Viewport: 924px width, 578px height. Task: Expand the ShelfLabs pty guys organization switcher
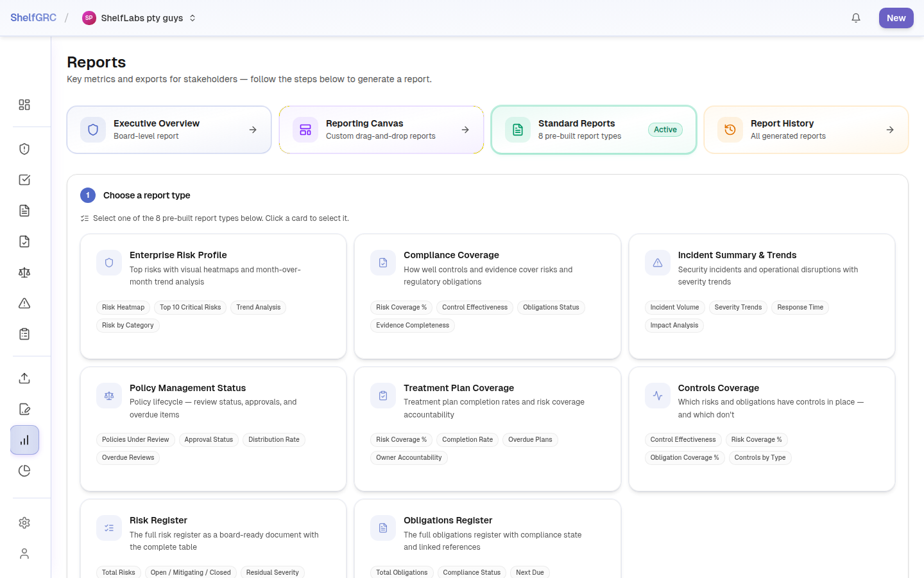[139, 18]
